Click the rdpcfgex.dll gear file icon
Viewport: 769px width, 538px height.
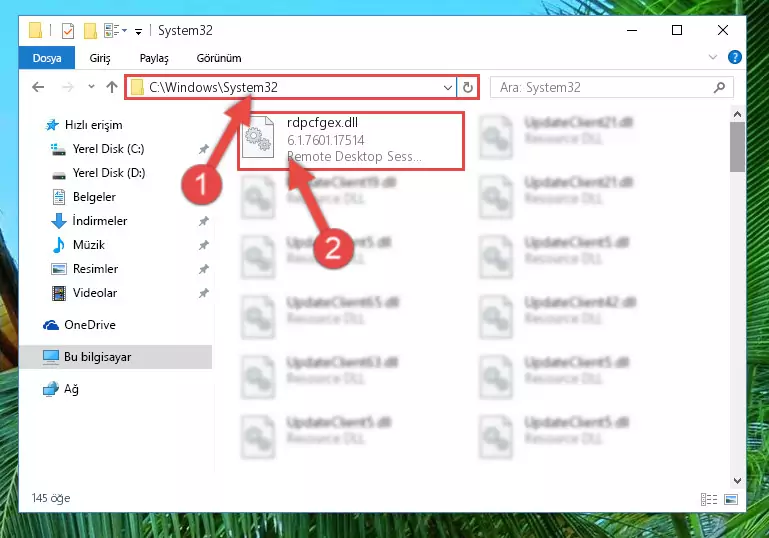coord(258,137)
